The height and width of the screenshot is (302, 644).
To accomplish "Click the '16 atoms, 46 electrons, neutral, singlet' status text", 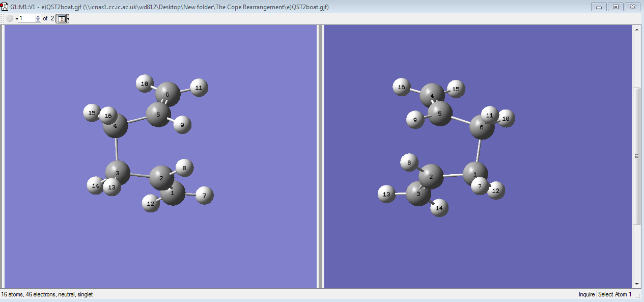I will pyautogui.click(x=47, y=294).
